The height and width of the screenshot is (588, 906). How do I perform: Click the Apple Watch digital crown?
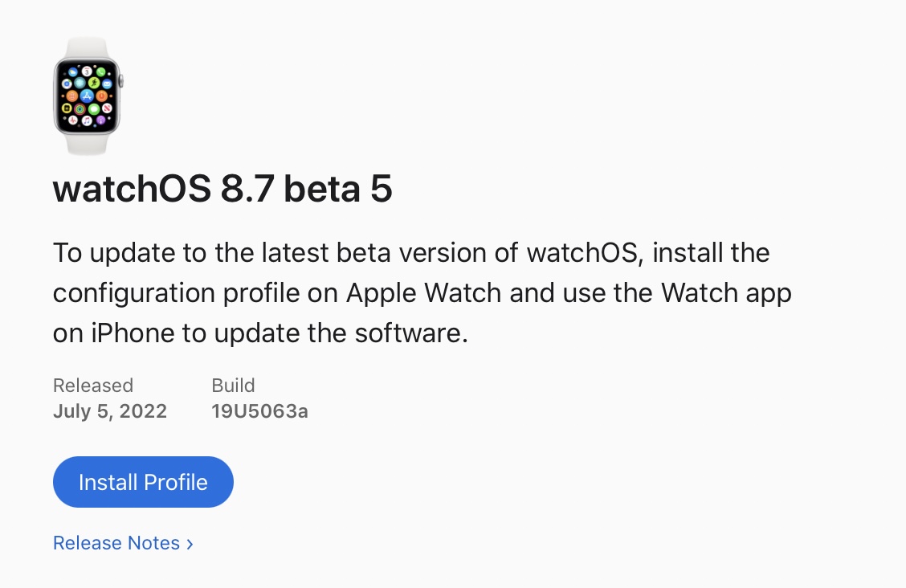pos(120,81)
